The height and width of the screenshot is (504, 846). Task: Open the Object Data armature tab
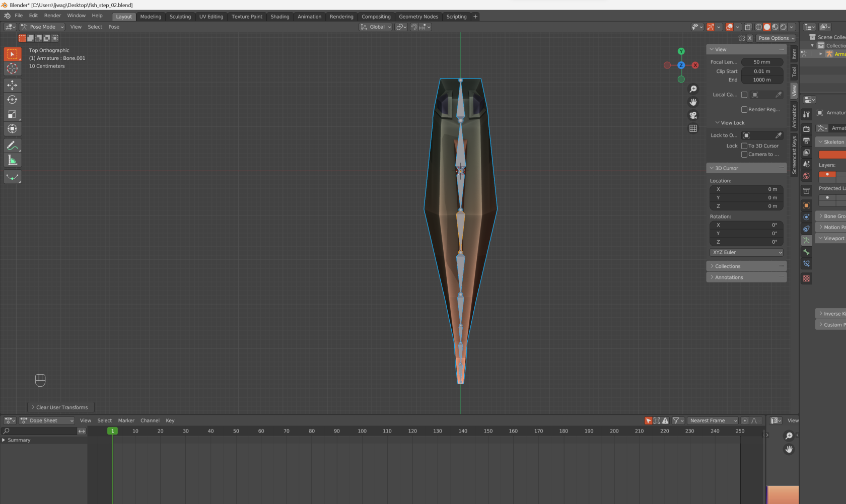pos(806,240)
